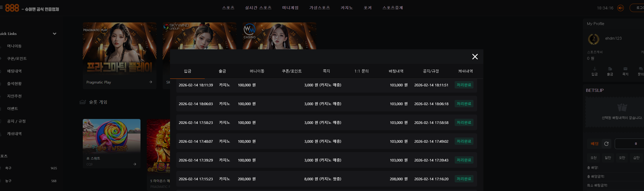Click the bet amount input field
Viewport: 644px width, 191px height.
[629, 144]
